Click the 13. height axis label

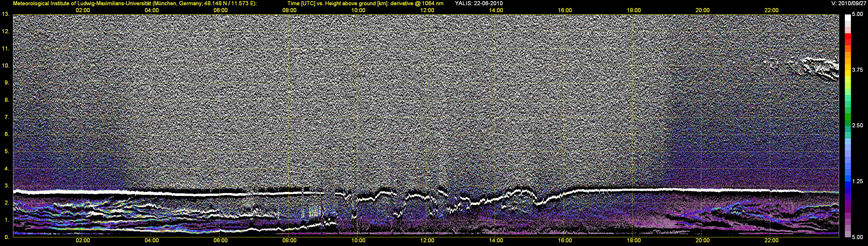(6, 14)
